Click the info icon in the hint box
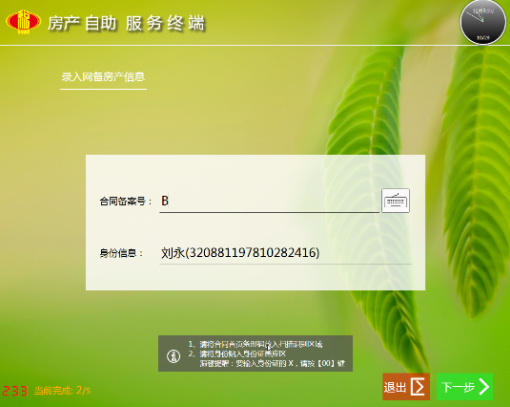510x407 pixels. click(x=173, y=356)
